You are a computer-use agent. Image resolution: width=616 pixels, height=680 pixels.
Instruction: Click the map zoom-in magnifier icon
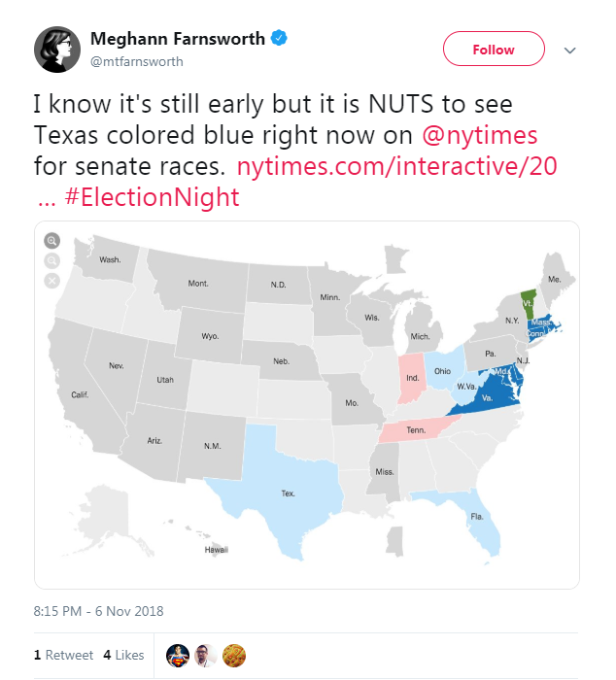[x=52, y=241]
